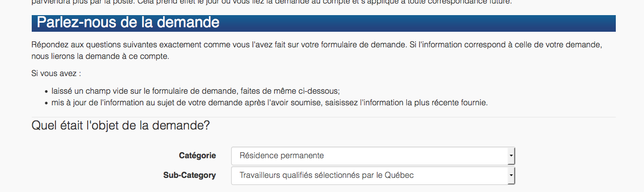The image size is (644, 192).
Task: Click the paragraph starting with Répondez aux questions
Action: coord(317,50)
